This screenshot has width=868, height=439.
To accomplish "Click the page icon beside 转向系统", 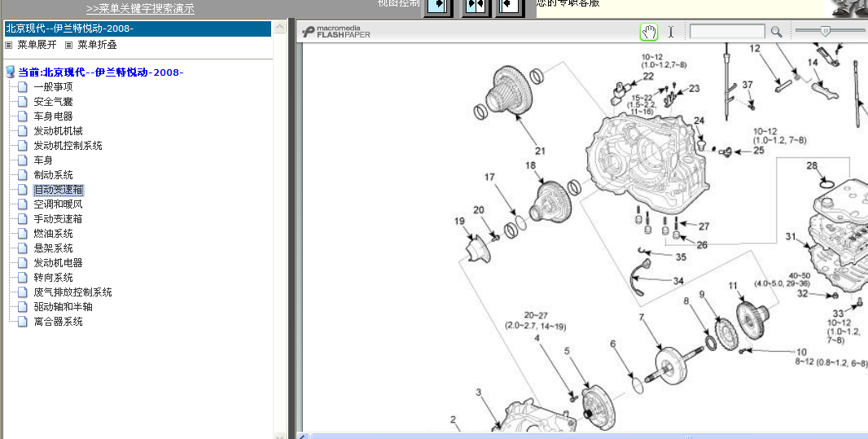I will click(22, 278).
